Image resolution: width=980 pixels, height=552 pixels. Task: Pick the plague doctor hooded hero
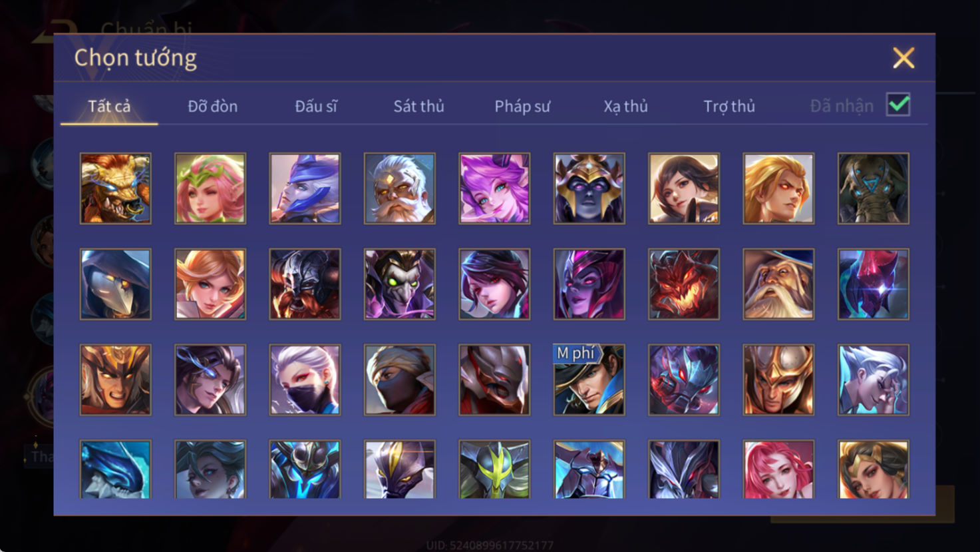pos(116,284)
